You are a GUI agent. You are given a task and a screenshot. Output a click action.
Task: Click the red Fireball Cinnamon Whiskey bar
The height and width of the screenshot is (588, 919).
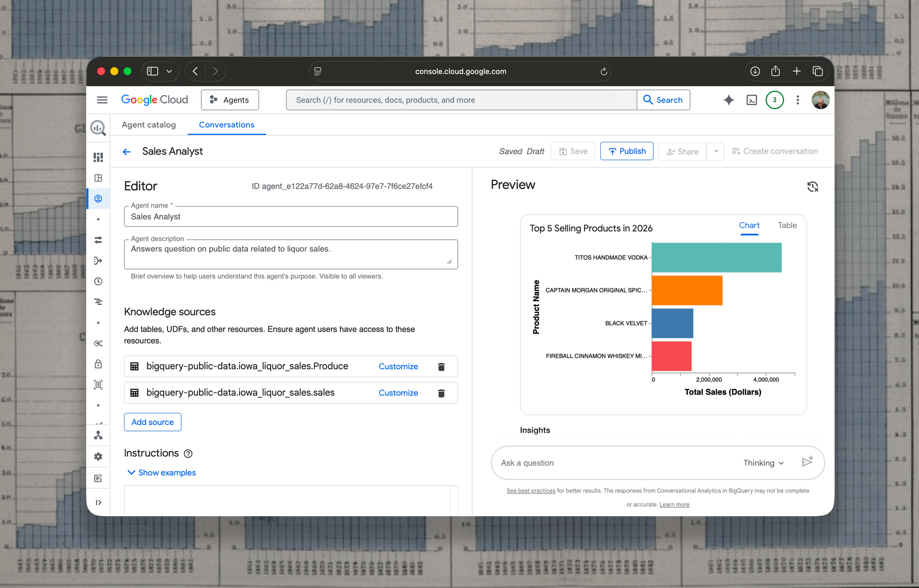(x=671, y=356)
